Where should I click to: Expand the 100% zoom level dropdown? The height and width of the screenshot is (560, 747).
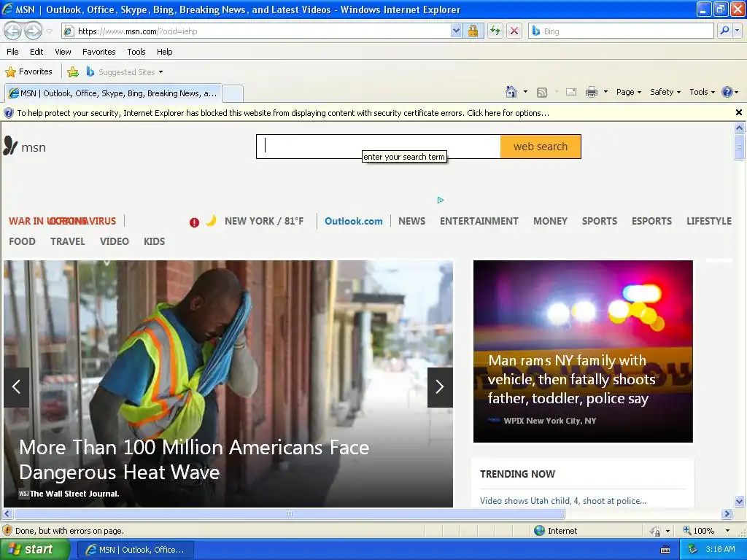click(x=727, y=531)
